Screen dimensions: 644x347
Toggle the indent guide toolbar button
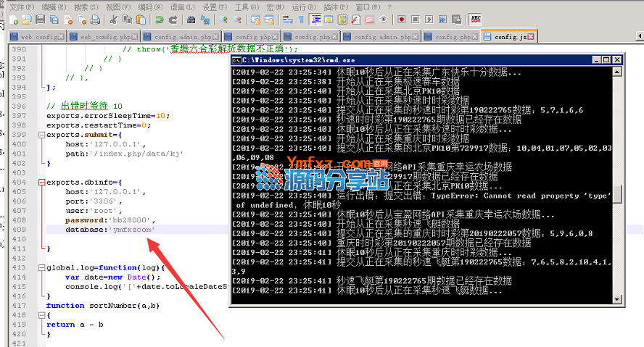click(315, 20)
